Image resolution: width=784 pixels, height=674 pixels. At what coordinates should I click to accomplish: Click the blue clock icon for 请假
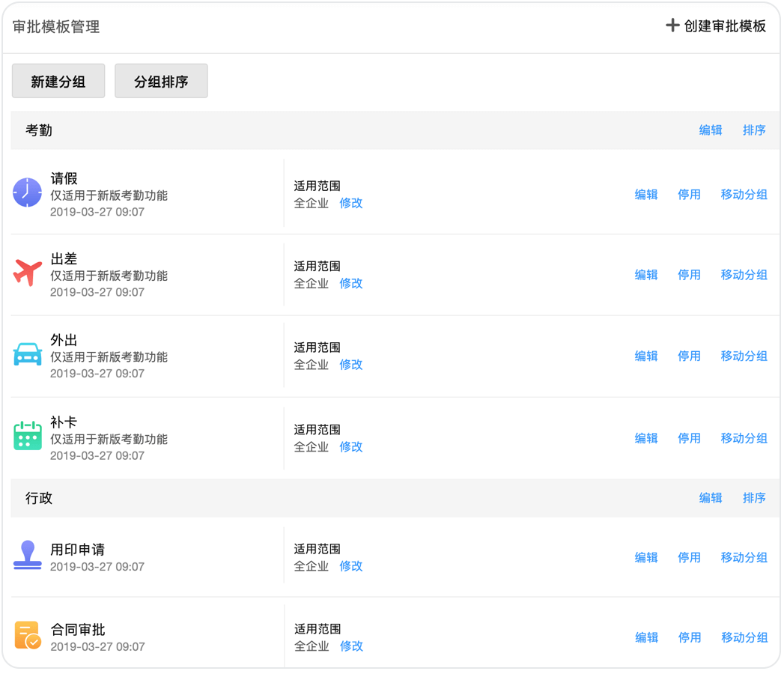(28, 193)
